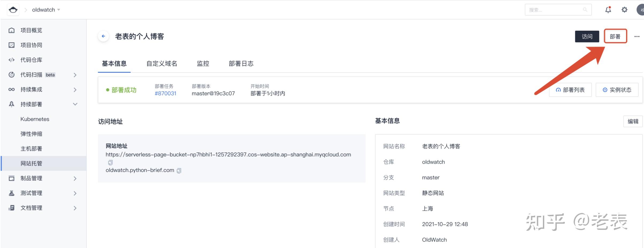The width and height of the screenshot is (644, 248).
Task: Open deployment task #870031 link
Action: pos(165,94)
